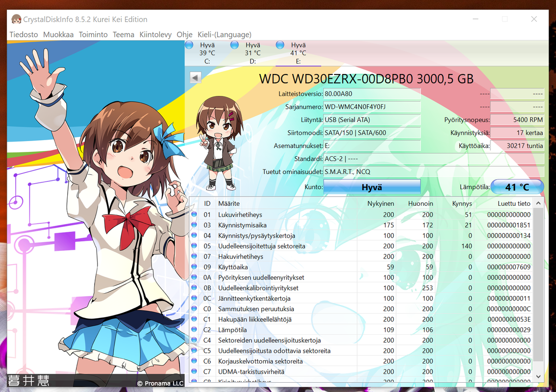Image resolution: width=556 pixels, height=392 pixels.
Task: Open the Ohje menu
Action: (184, 34)
